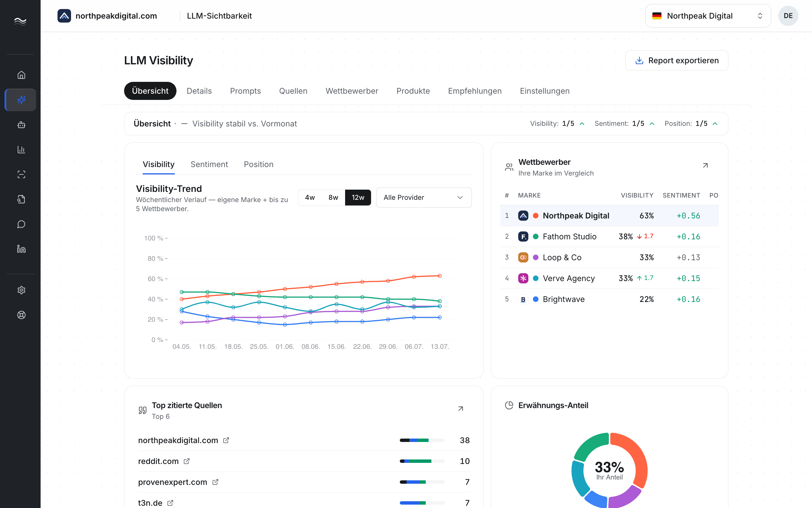Select the 12w time range
This screenshot has height=508, width=812.
point(358,197)
